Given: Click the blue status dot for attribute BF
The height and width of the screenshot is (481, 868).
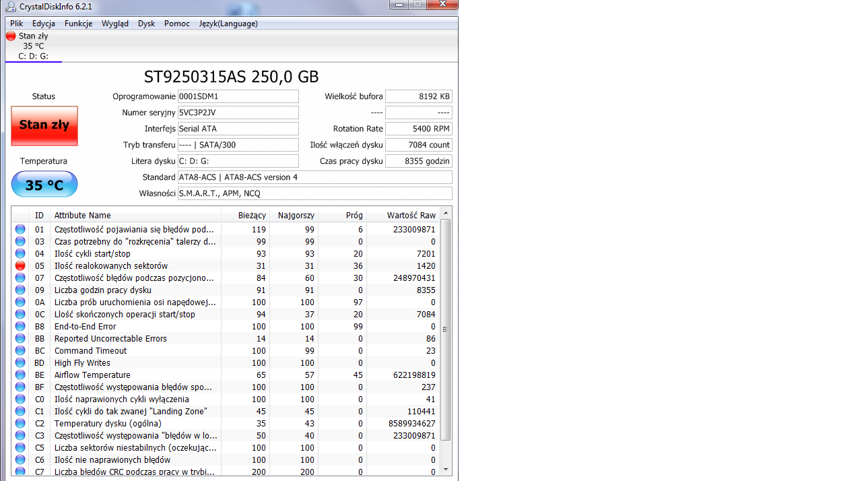Looking at the screenshot, I should 20,387.
